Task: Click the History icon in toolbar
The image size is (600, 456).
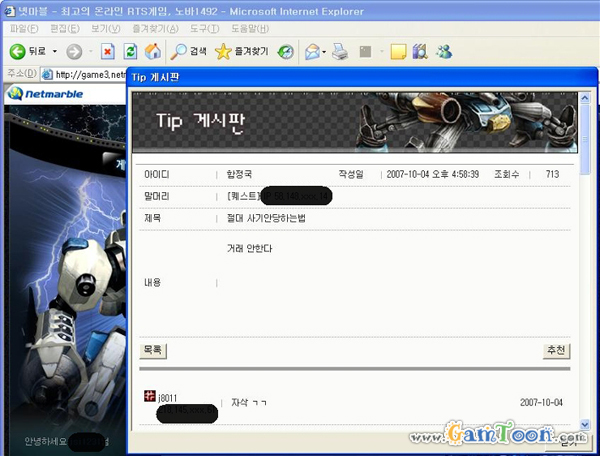Action: point(286,51)
